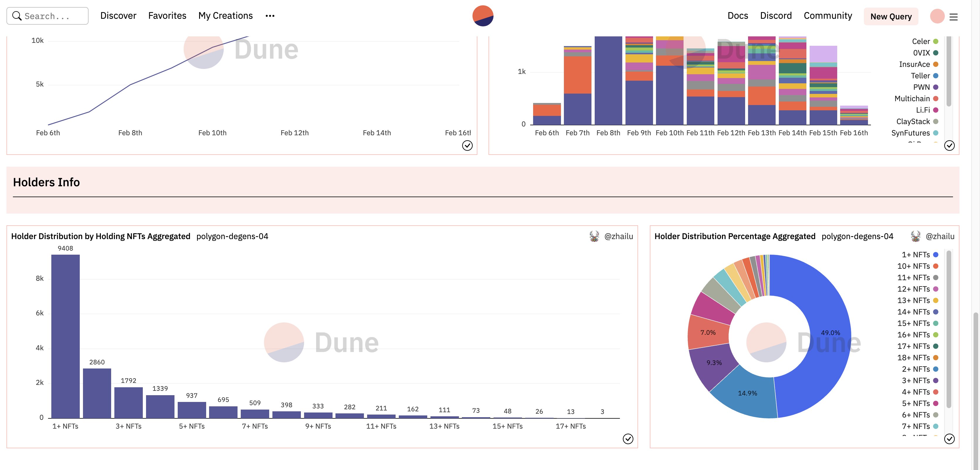Click the search magnifier icon
The height and width of the screenshot is (470, 980).
point(17,16)
